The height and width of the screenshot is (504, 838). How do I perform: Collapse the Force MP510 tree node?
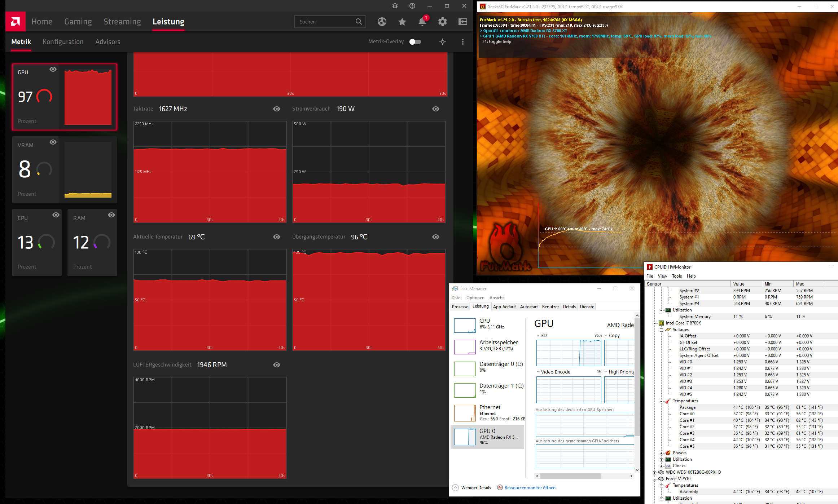pyautogui.click(x=655, y=479)
